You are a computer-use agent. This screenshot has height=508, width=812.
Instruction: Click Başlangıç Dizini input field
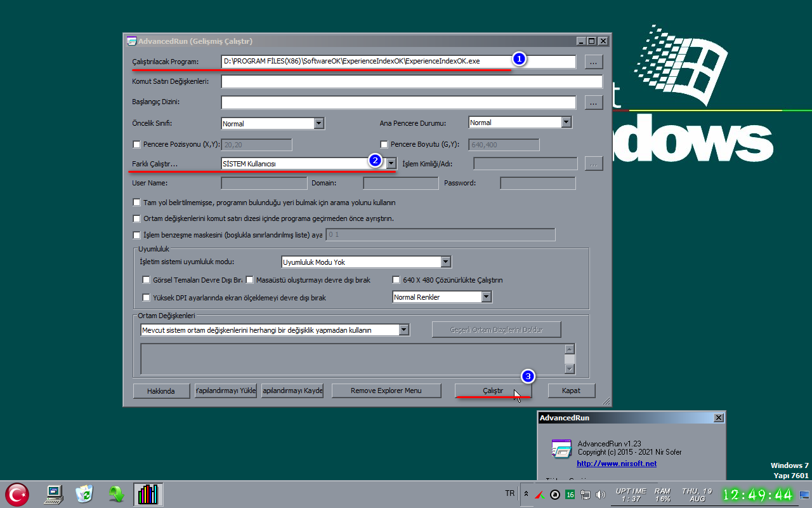tap(398, 102)
